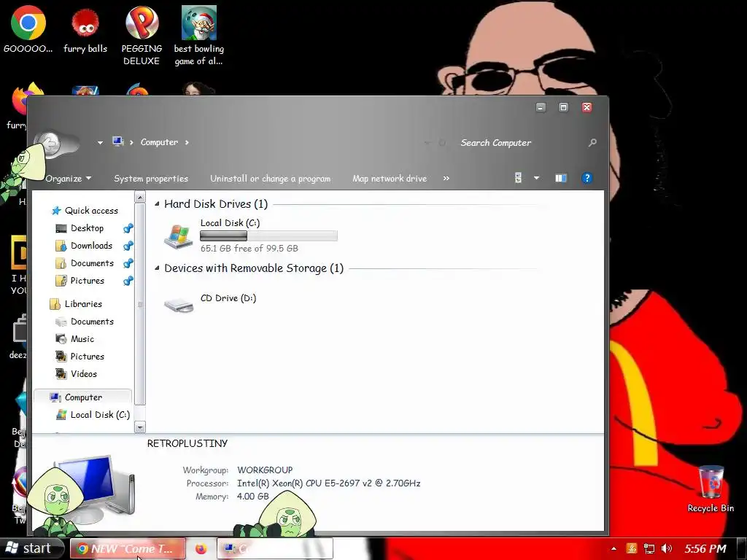Click the RETROPLUSTINY computer name
The width and height of the screenshot is (747, 560).
[187, 443]
